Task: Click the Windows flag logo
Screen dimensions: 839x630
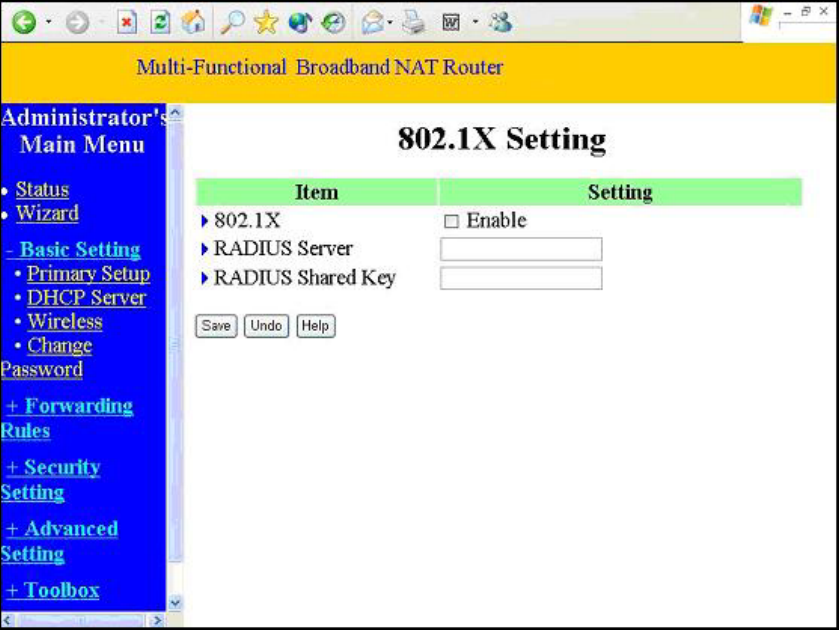Action: 760,15
